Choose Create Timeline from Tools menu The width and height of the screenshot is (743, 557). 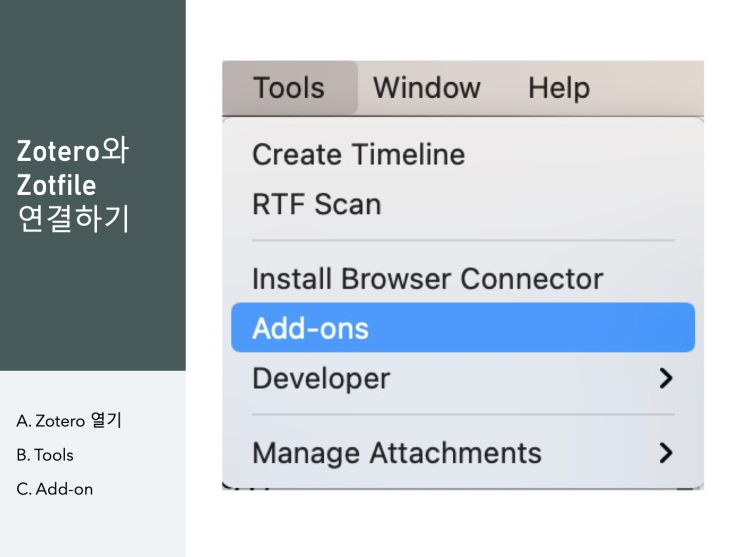(x=463, y=155)
